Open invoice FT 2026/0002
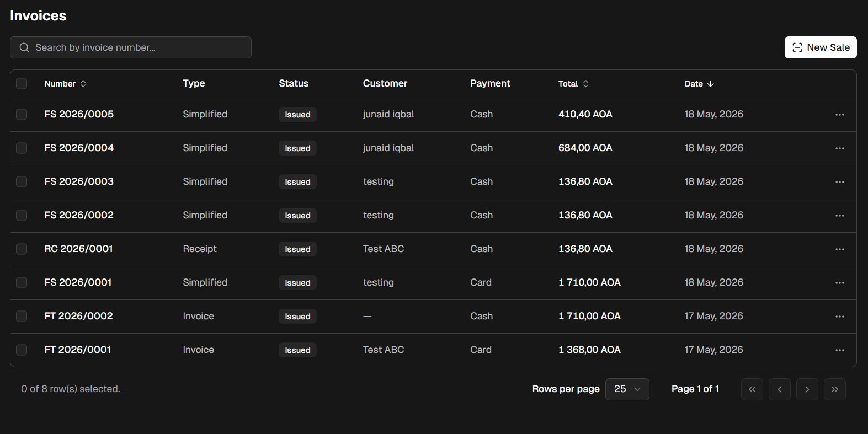868x434 pixels. (78, 316)
